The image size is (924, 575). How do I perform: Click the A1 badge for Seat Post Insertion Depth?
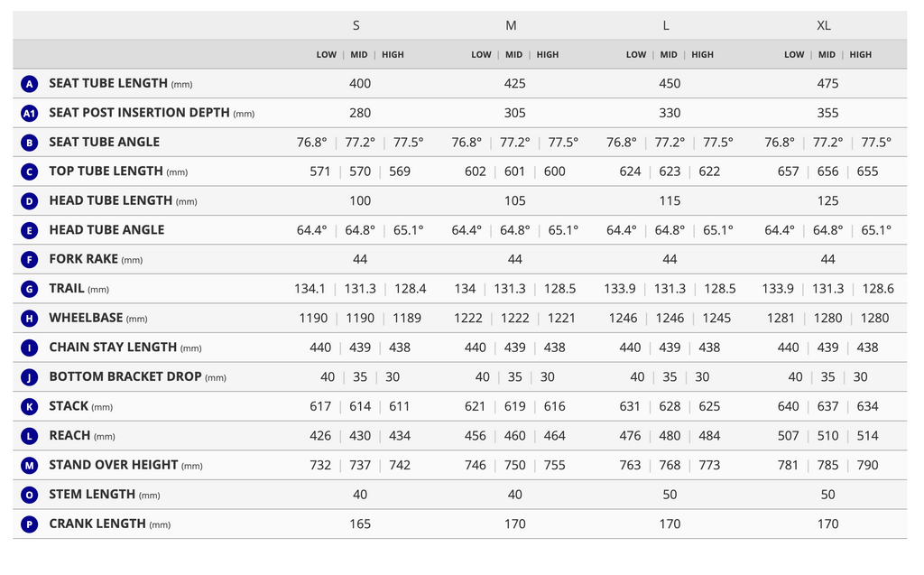(x=29, y=113)
